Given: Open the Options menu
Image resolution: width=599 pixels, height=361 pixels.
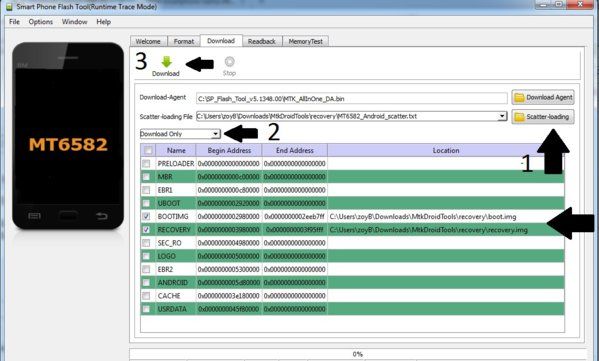Looking at the screenshot, I should (x=40, y=22).
